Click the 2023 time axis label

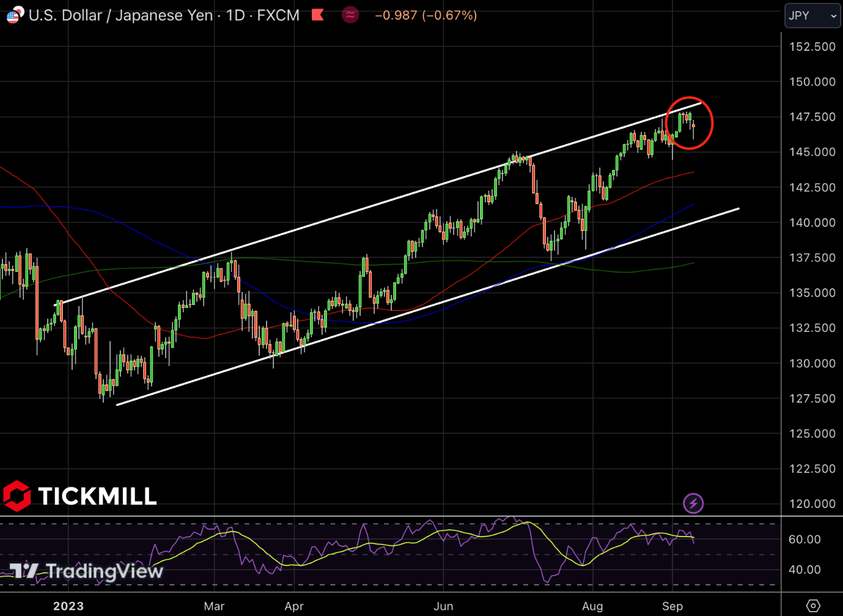(x=68, y=606)
